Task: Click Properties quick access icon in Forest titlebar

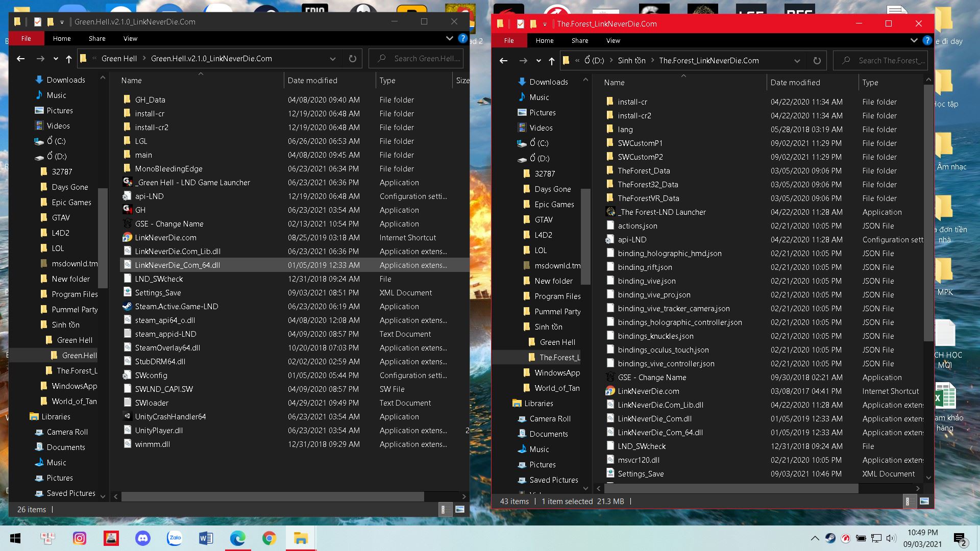Action: pyautogui.click(x=520, y=24)
